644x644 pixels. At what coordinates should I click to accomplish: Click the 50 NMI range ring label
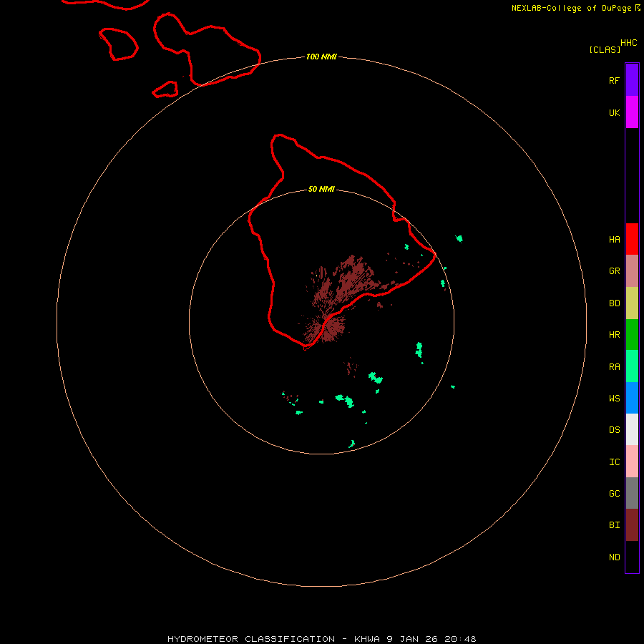321,189
